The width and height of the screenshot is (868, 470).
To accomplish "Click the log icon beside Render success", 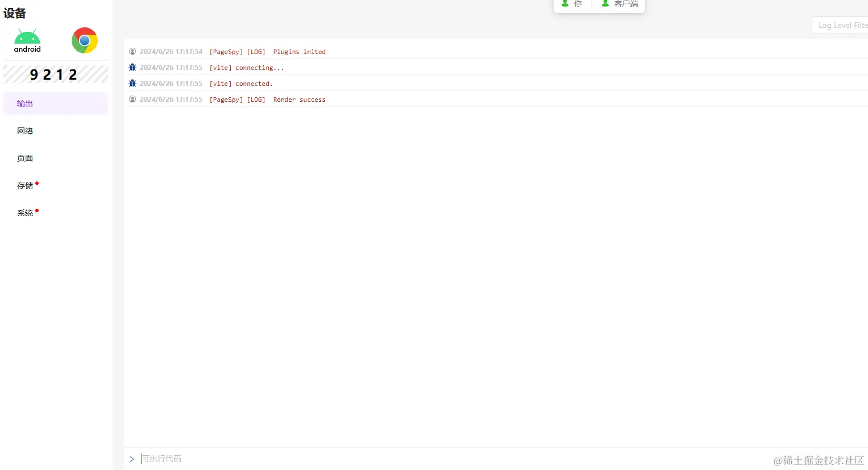I will click(132, 99).
